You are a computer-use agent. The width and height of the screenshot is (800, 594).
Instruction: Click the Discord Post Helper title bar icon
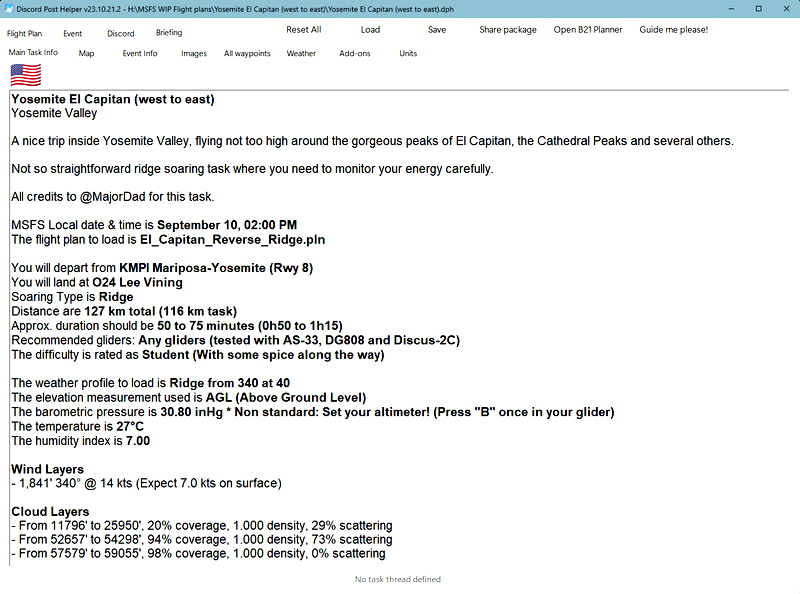(x=9, y=8)
